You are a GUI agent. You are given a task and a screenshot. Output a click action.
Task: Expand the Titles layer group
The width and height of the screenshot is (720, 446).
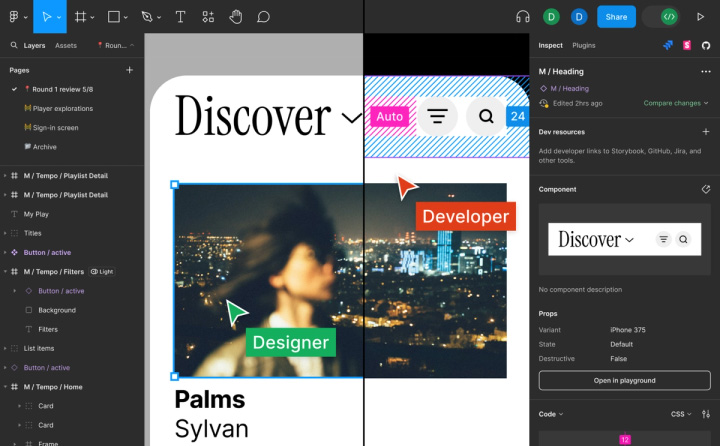[5, 233]
